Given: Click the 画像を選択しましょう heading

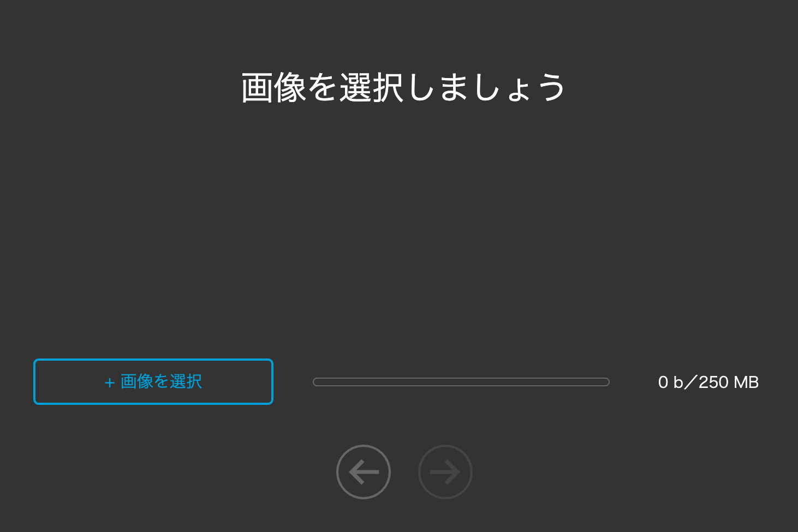Looking at the screenshot, I should coord(403,87).
